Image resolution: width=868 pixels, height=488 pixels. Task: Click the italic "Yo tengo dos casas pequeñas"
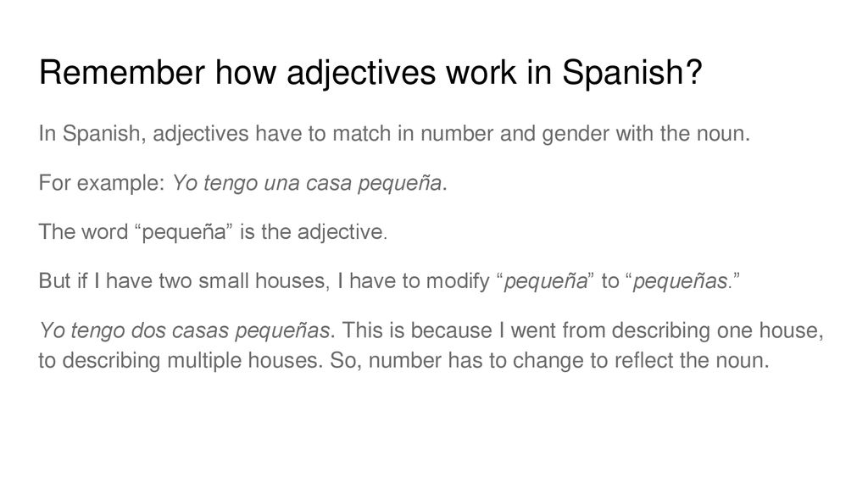tap(184, 331)
